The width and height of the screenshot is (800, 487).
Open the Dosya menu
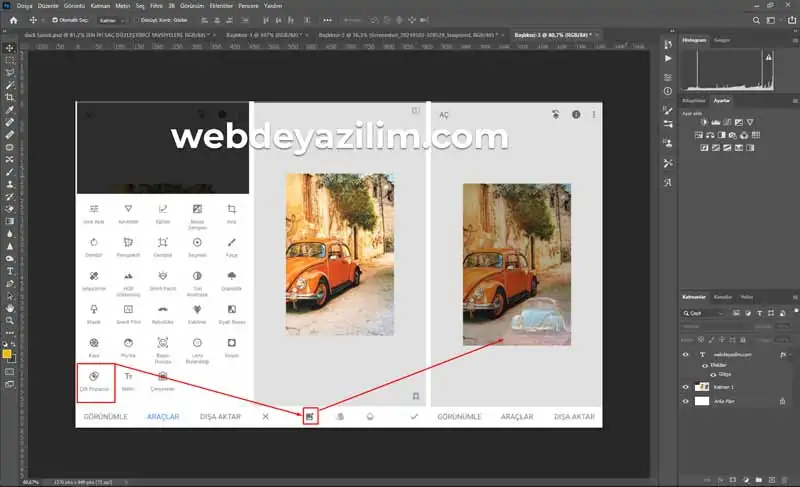pyautogui.click(x=24, y=6)
